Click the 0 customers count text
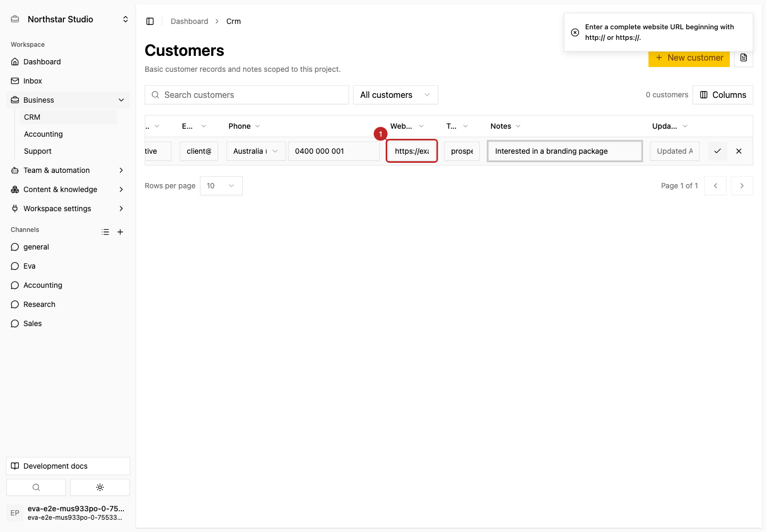 coord(667,95)
